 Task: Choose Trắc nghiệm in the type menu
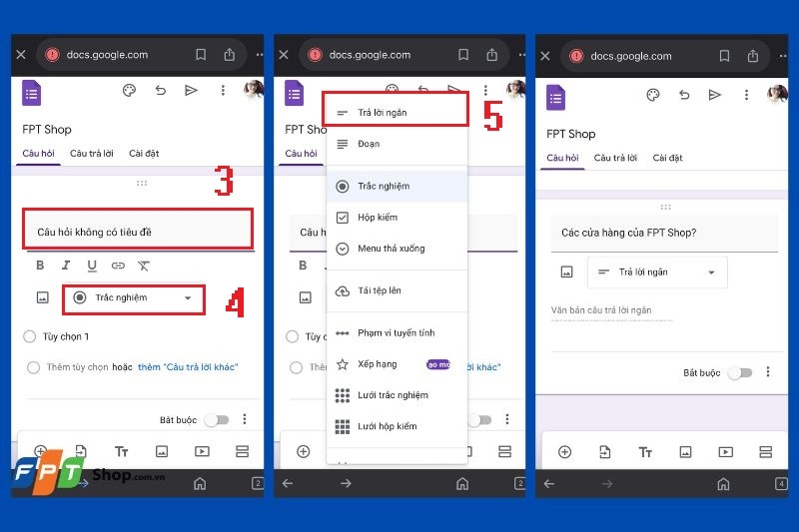(397, 187)
